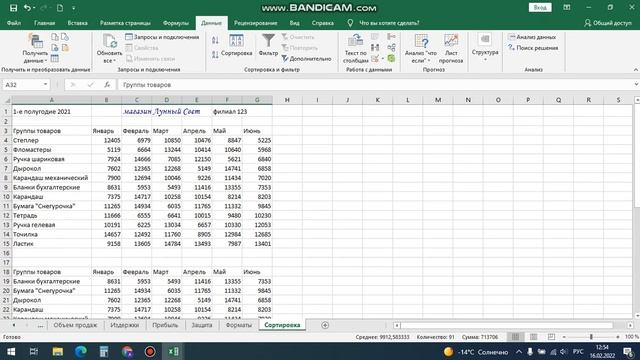
Task: Open Дополнительно (Advanced) filter options
Action: [306, 59]
